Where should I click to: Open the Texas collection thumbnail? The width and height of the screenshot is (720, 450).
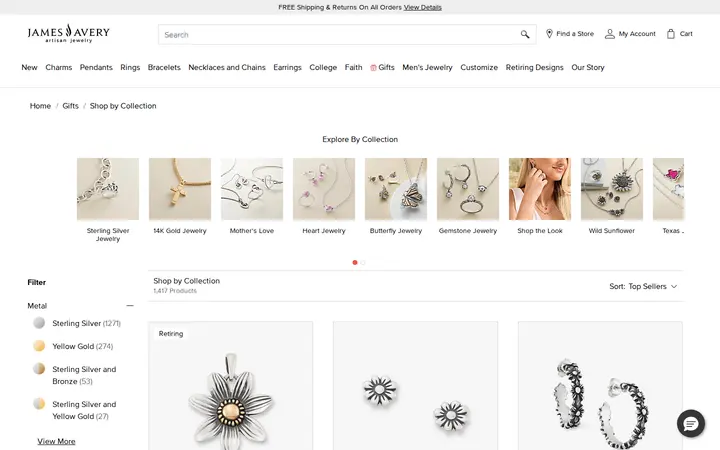(x=669, y=189)
